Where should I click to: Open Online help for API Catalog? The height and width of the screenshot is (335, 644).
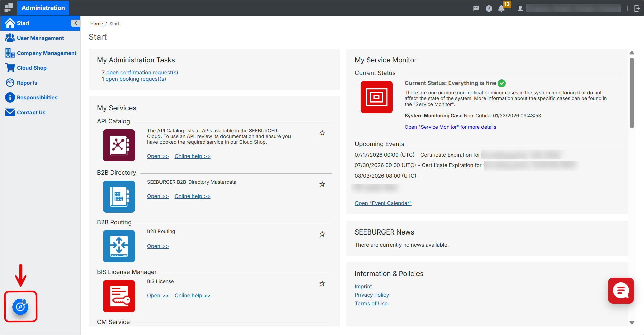pyautogui.click(x=193, y=156)
